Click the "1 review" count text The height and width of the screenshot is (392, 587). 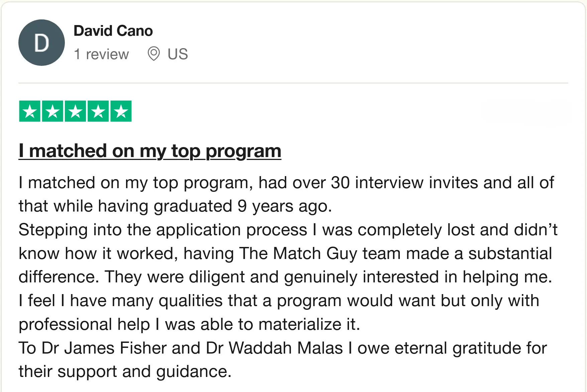(101, 54)
